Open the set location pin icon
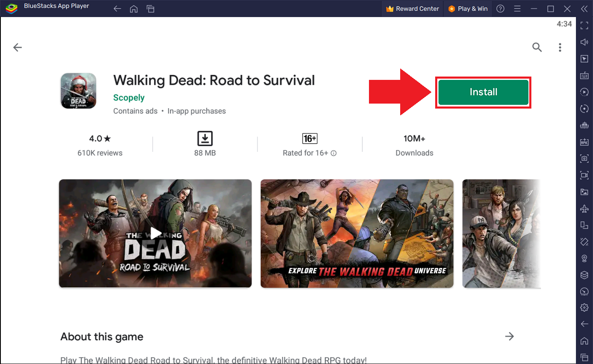Image resolution: width=593 pixels, height=364 pixels. point(584,258)
